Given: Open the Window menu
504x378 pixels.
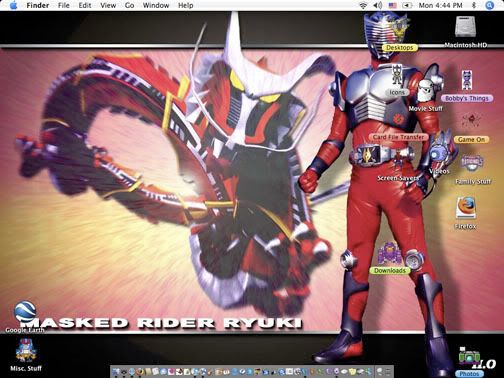Looking at the screenshot, I should point(156,5).
